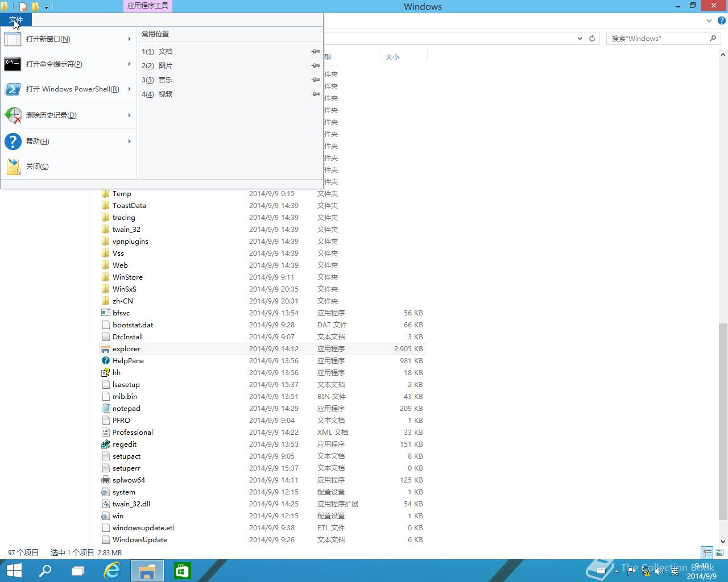728x582 pixels.
Task: Expand submenu arrow beside 打开命令提示符
Action: point(130,64)
